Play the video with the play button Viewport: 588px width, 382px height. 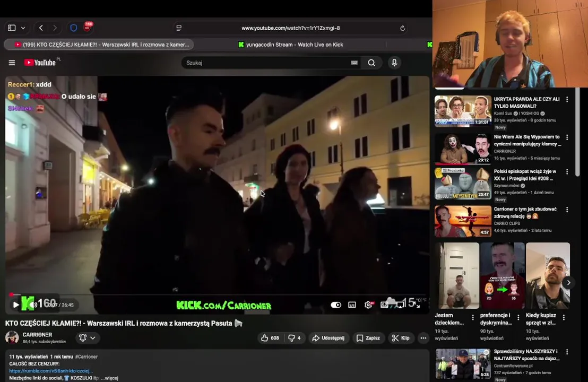[x=16, y=305]
